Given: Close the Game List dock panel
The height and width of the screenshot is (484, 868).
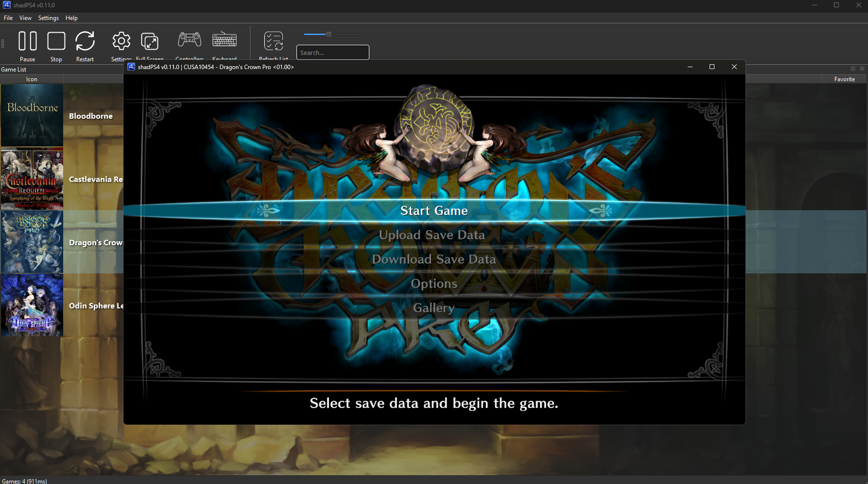Looking at the screenshot, I should [862, 69].
